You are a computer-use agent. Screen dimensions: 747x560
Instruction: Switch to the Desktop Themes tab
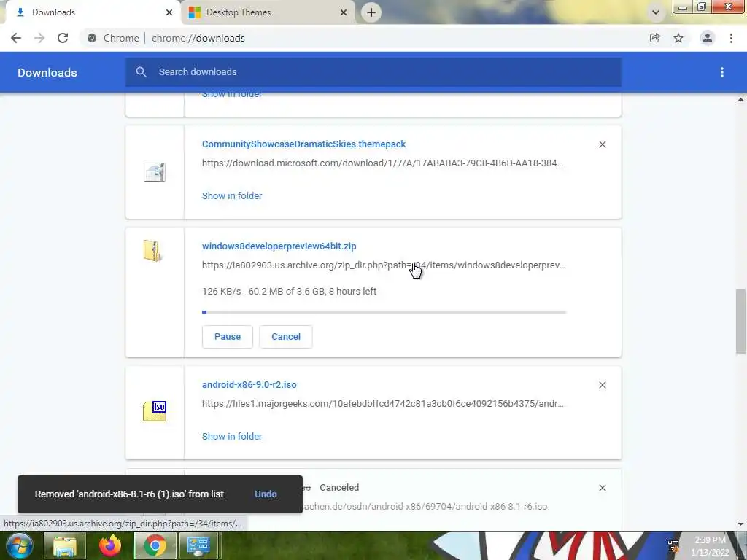pos(267,12)
